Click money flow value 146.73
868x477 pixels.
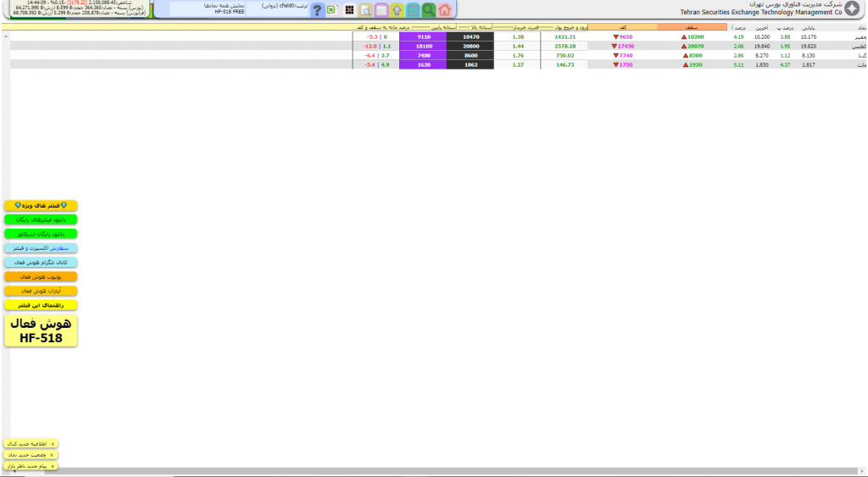click(565, 65)
